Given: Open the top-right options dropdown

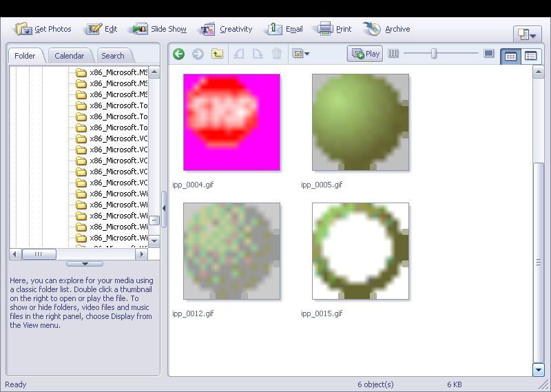Looking at the screenshot, I should tap(527, 34).
